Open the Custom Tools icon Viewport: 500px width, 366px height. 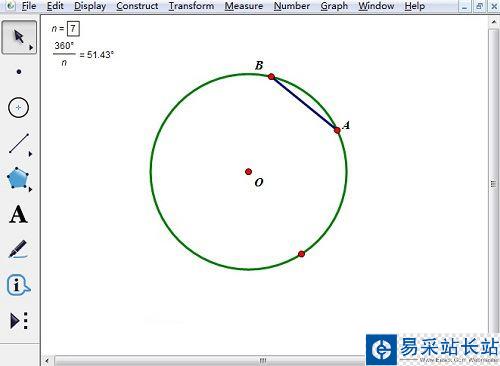click(x=19, y=321)
